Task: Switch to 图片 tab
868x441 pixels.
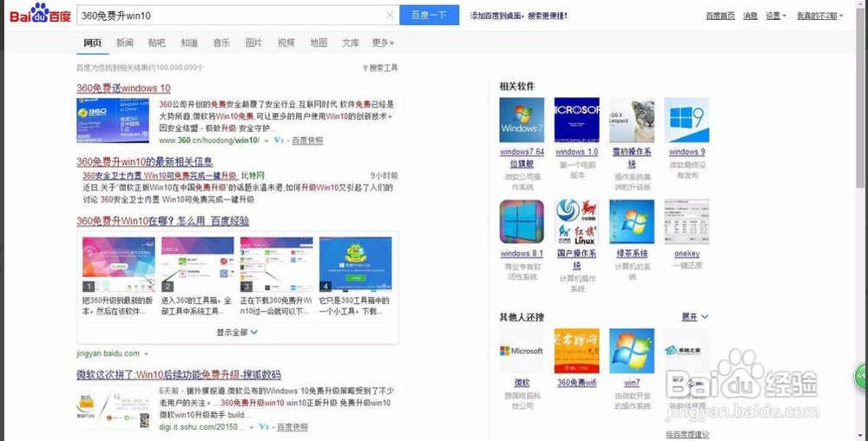Action: click(253, 43)
